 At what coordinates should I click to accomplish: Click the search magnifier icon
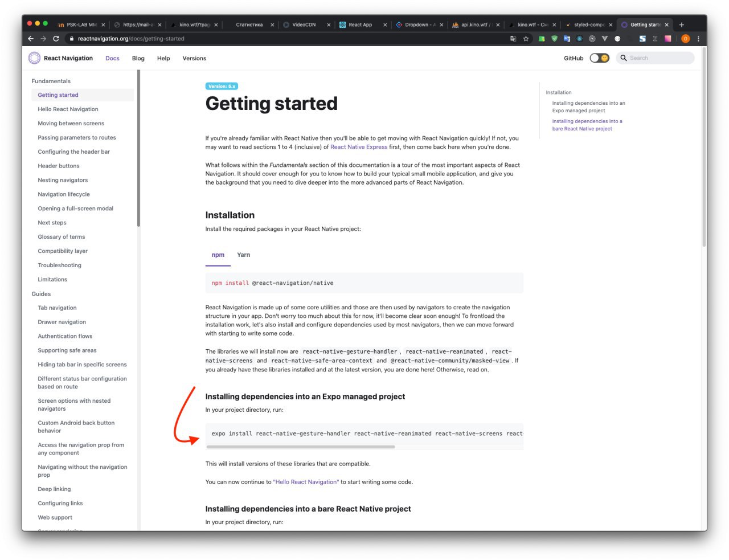(x=624, y=58)
